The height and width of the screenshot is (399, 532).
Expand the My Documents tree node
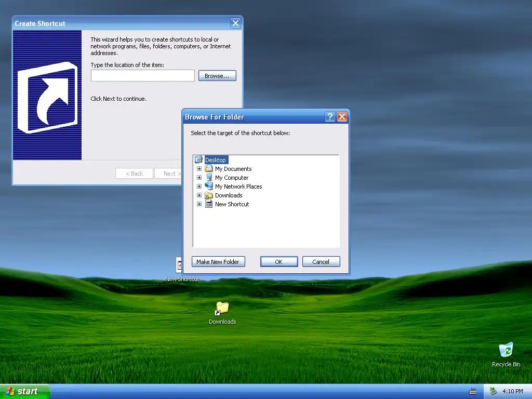(199, 169)
